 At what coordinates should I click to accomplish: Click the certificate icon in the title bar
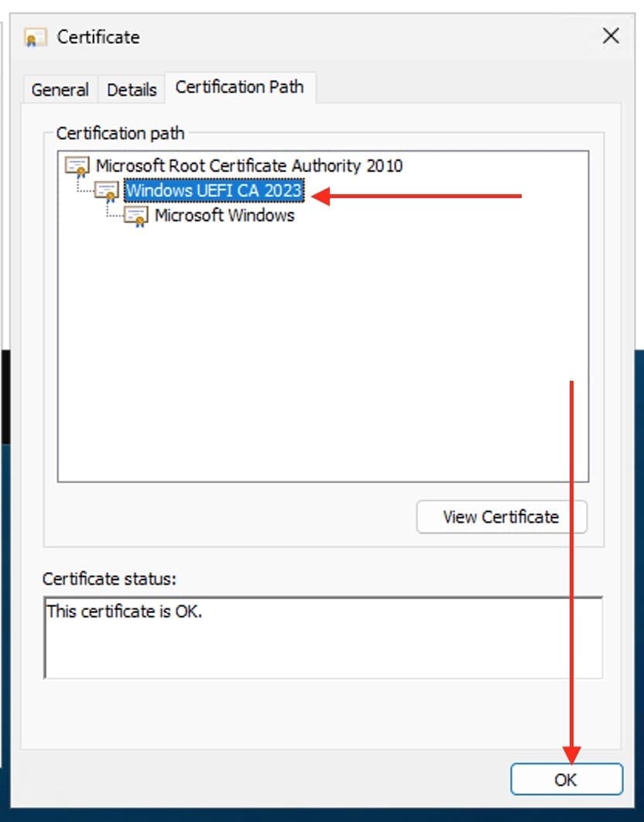(36, 37)
